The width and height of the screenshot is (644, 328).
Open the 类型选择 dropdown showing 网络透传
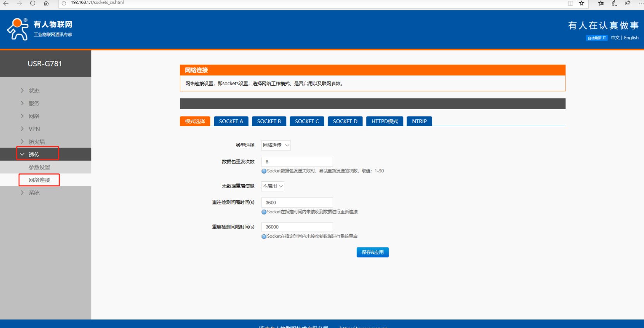276,145
